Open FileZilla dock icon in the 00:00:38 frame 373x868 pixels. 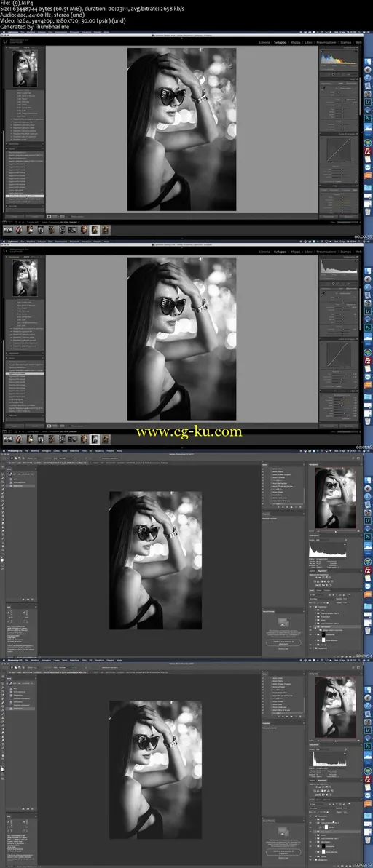[367, 151]
